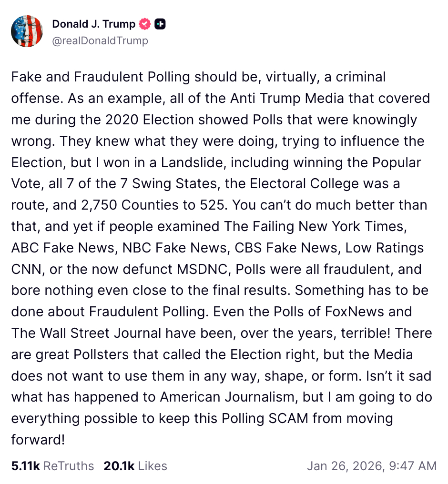The height and width of the screenshot is (484, 448).
Task: Click the red verified checkmark badge
Action: point(145,24)
